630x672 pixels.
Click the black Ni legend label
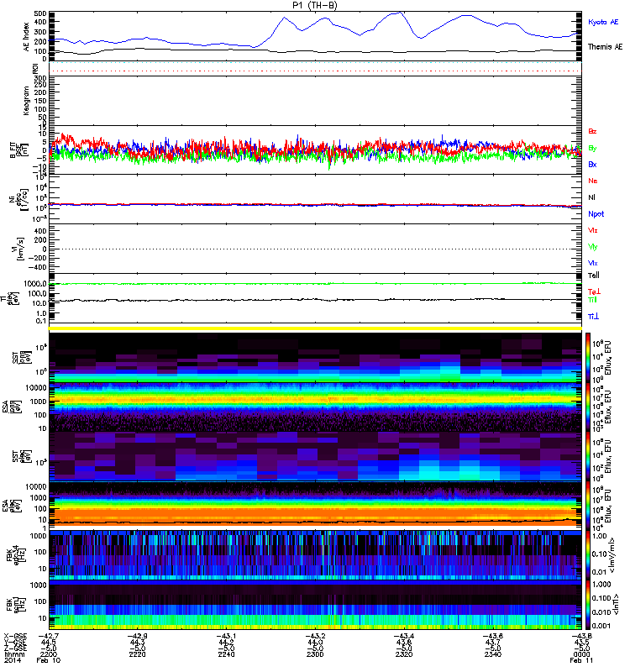(x=592, y=197)
